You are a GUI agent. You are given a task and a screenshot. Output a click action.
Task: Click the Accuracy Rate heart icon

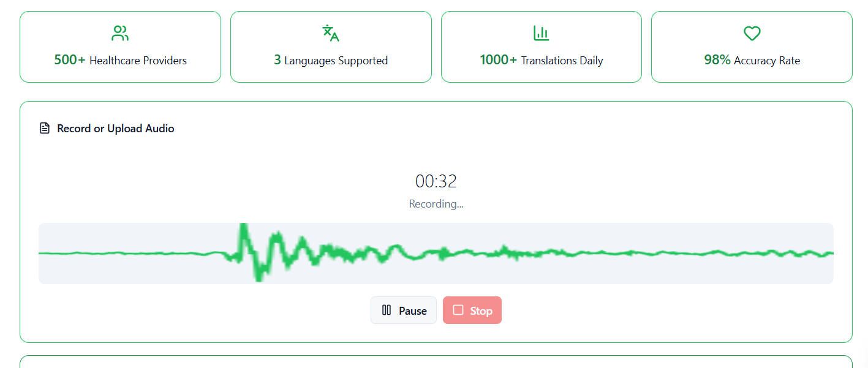(752, 33)
